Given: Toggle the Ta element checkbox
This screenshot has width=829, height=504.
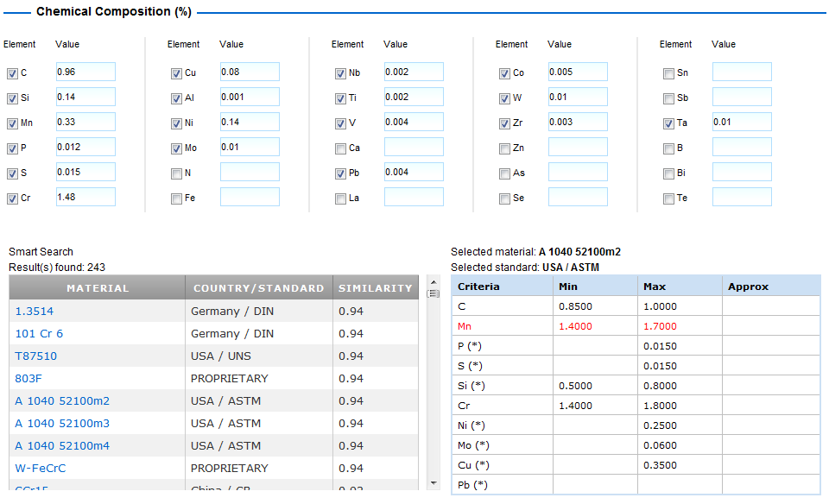Looking at the screenshot, I should (668, 123).
